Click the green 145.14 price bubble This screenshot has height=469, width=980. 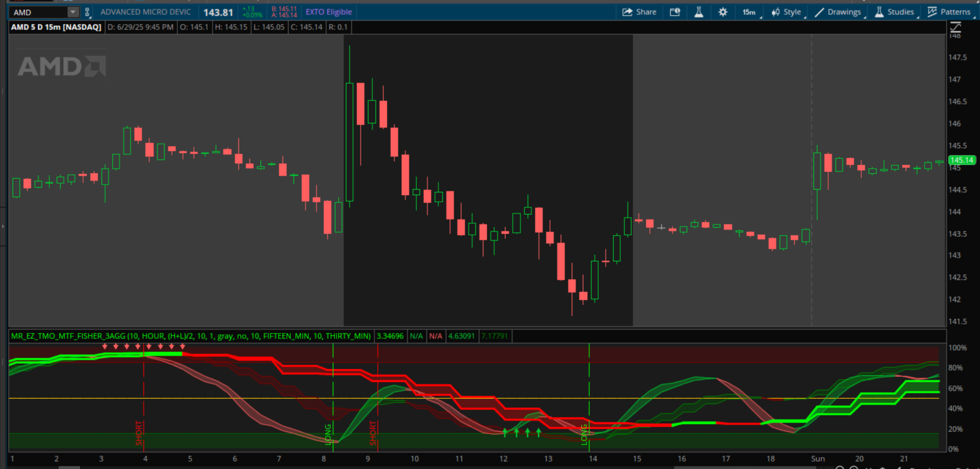[961, 160]
